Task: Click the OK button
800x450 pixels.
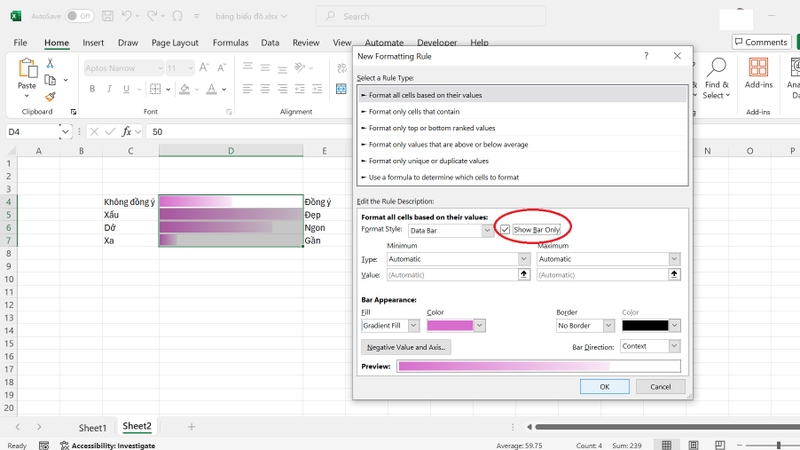Action: pos(605,387)
